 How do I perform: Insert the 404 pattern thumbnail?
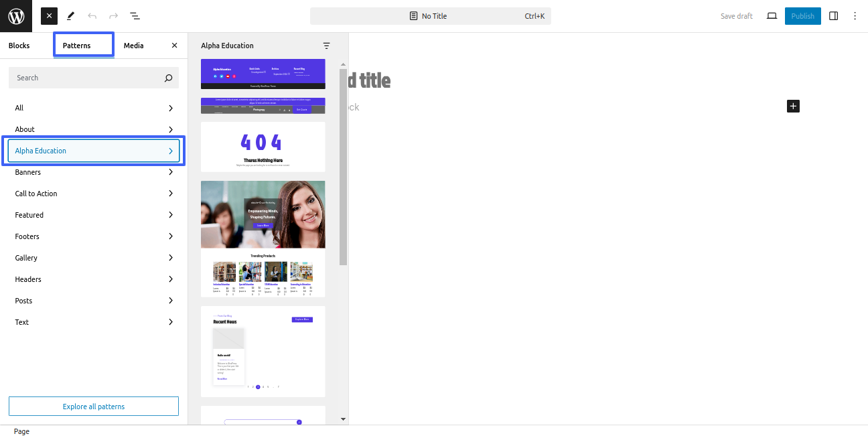[263, 147]
